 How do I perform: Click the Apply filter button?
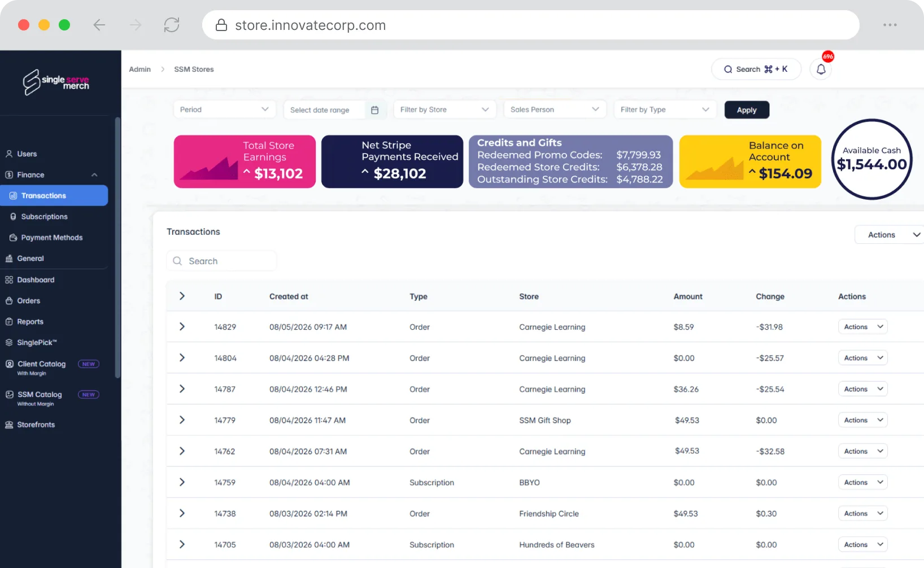coord(747,110)
